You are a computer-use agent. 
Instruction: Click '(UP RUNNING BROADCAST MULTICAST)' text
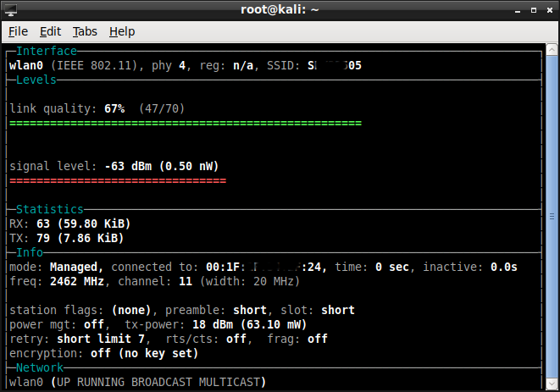click(x=158, y=382)
